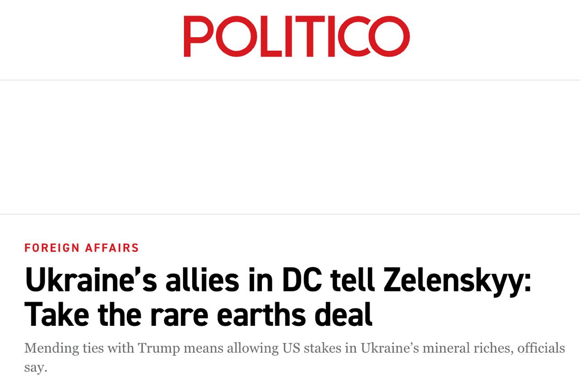Click the word "allies" in the headline
580x392 pixels.
(202, 281)
